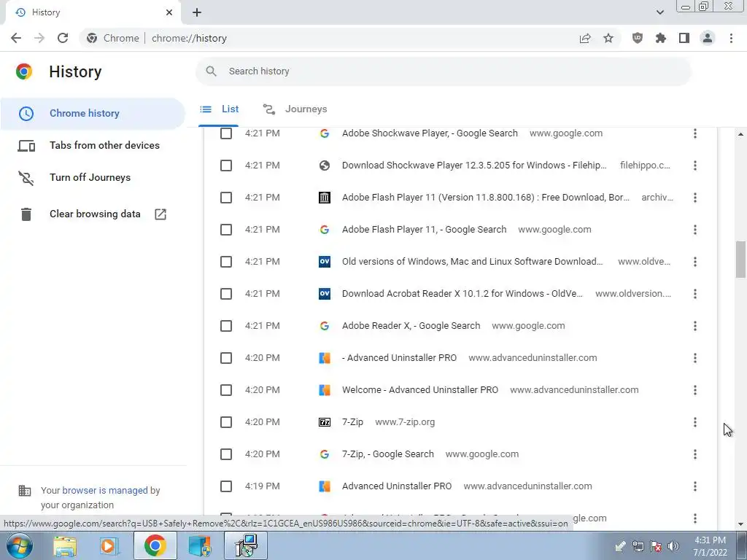Image resolution: width=747 pixels, height=560 pixels.
Task: Open the Adobe Shockwave Player Google Search link
Action: 430,133
